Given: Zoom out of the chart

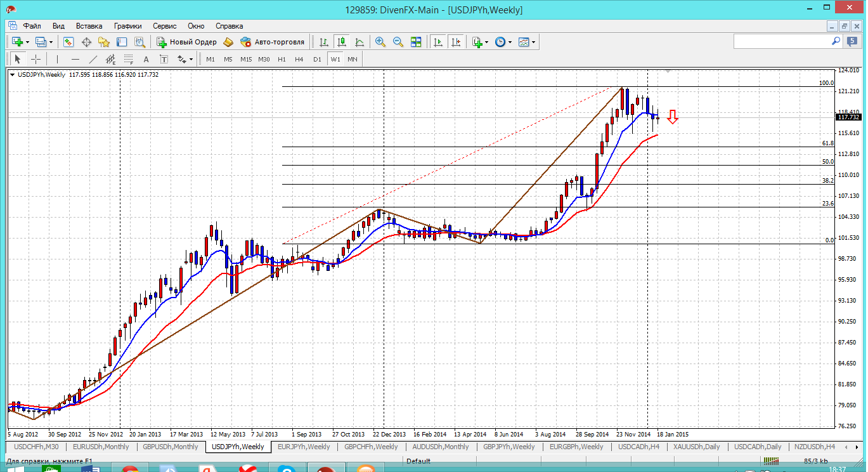Looking at the screenshot, I should 398,42.
